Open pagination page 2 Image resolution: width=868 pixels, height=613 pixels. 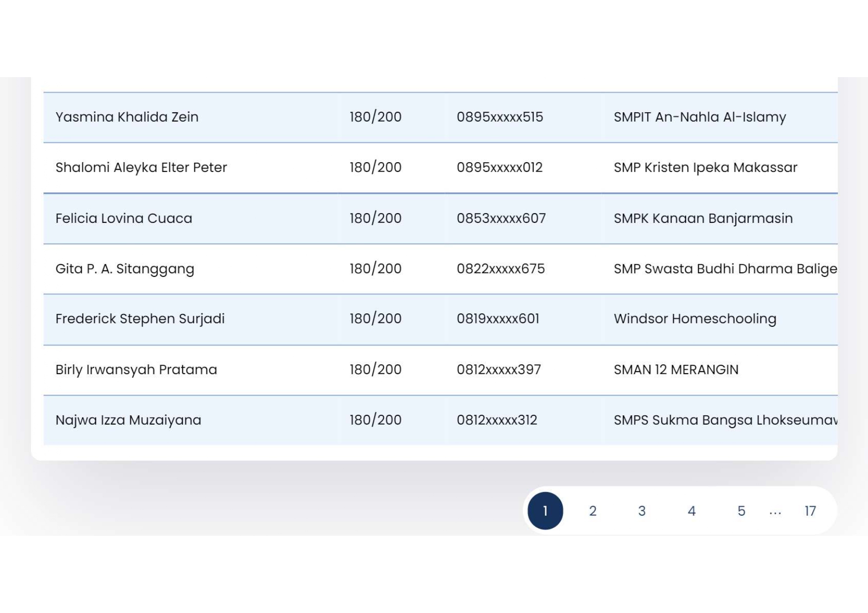coord(593,511)
